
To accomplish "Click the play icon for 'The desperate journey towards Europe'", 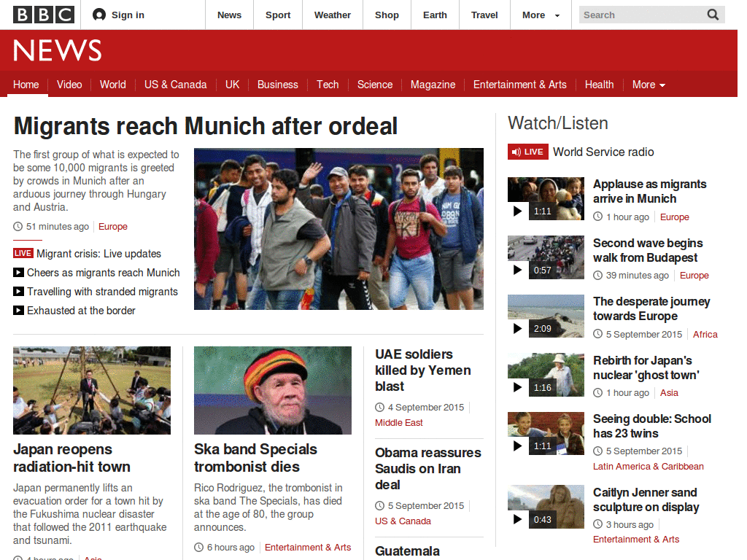I will (518, 328).
